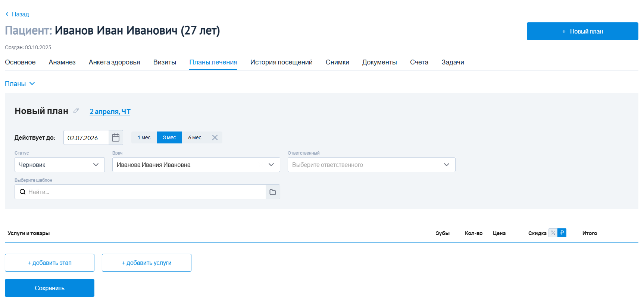
Task: Click the Цена column header
Action: click(x=499, y=233)
